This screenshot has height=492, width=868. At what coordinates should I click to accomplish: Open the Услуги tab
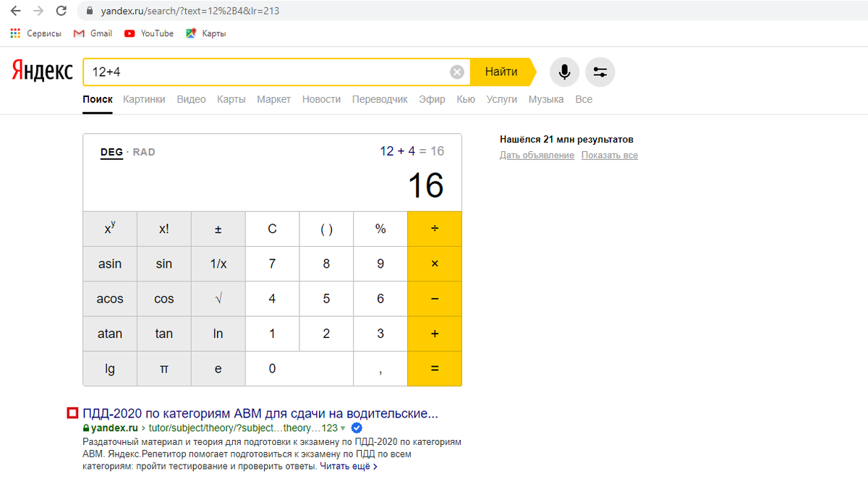coord(502,99)
